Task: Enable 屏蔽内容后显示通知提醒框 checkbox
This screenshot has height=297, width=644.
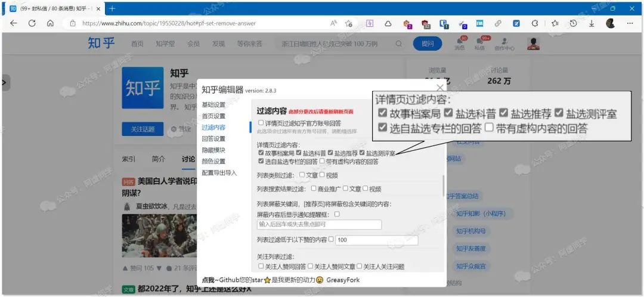Action: pos(337,214)
